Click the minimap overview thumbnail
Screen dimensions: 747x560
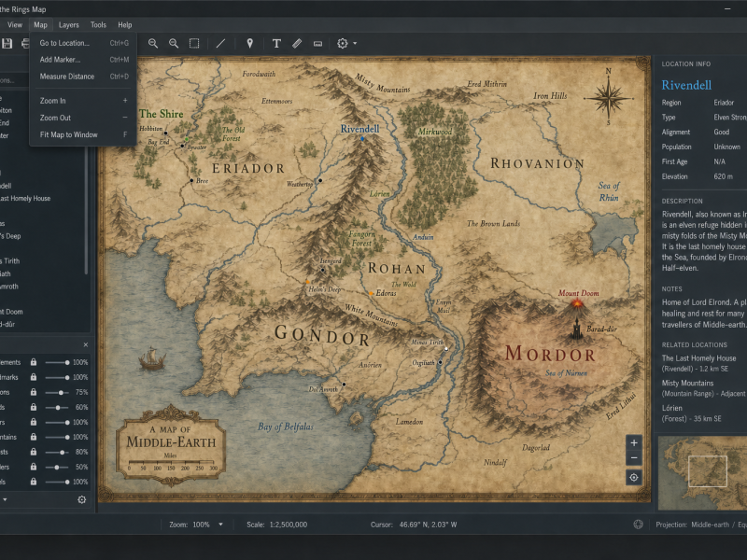pyautogui.click(x=702, y=473)
